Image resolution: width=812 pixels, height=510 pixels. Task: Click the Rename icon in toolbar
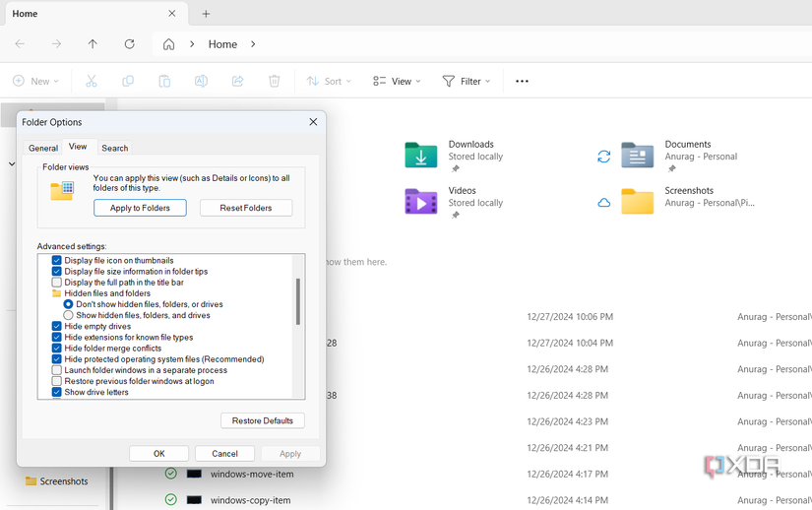pyautogui.click(x=201, y=81)
